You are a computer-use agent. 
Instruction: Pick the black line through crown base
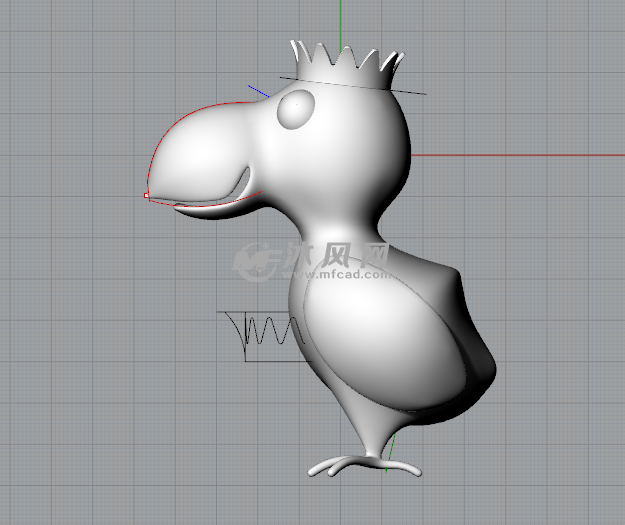pyautogui.click(x=410, y=92)
